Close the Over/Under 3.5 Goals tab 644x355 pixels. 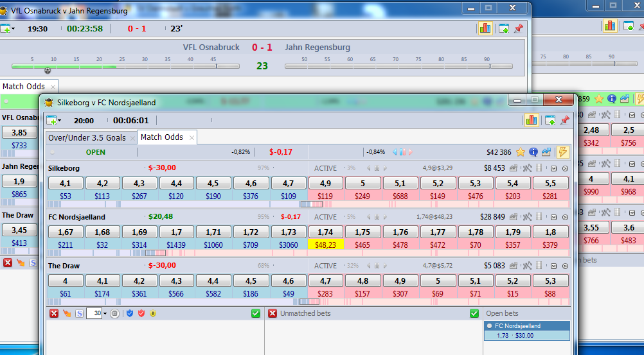click(x=132, y=138)
